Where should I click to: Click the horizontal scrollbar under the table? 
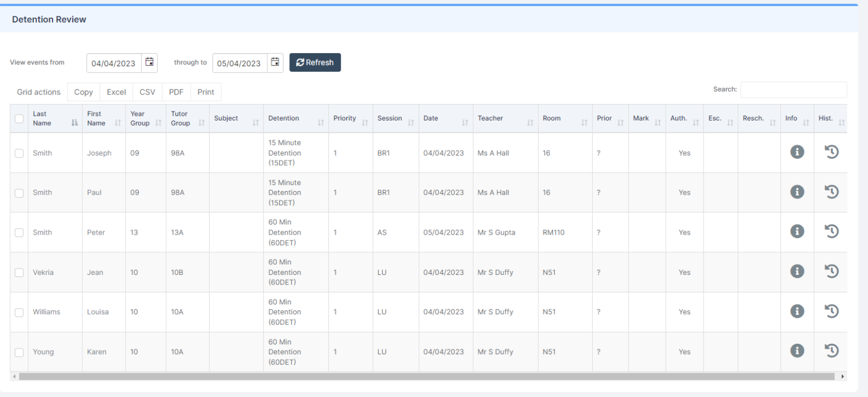coord(427,377)
